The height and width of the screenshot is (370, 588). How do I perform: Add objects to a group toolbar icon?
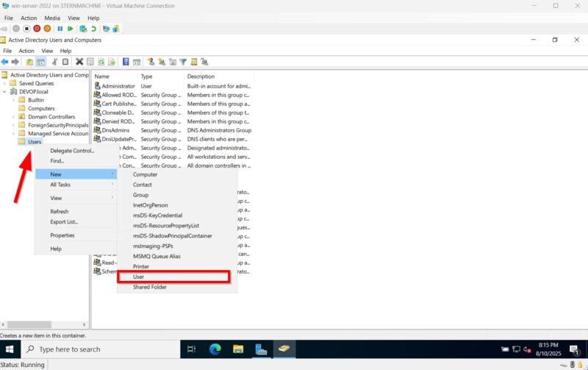pyautogui.click(x=204, y=62)
